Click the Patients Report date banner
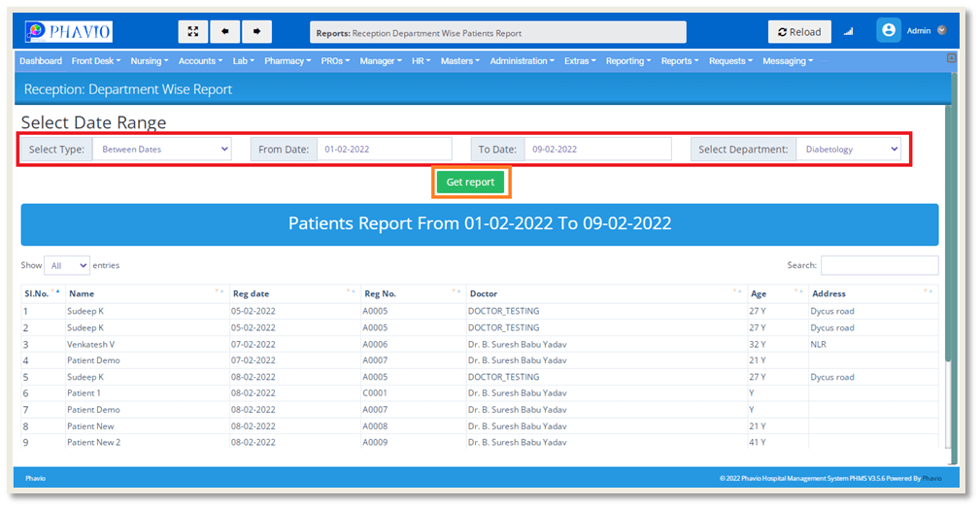This screenshot has width=980, height=508. 480,224
